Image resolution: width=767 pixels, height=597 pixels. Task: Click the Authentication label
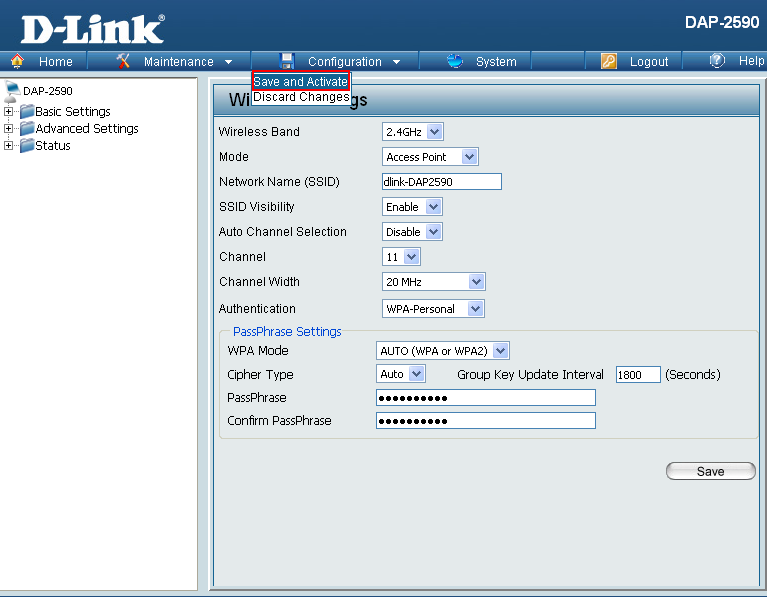257,309
